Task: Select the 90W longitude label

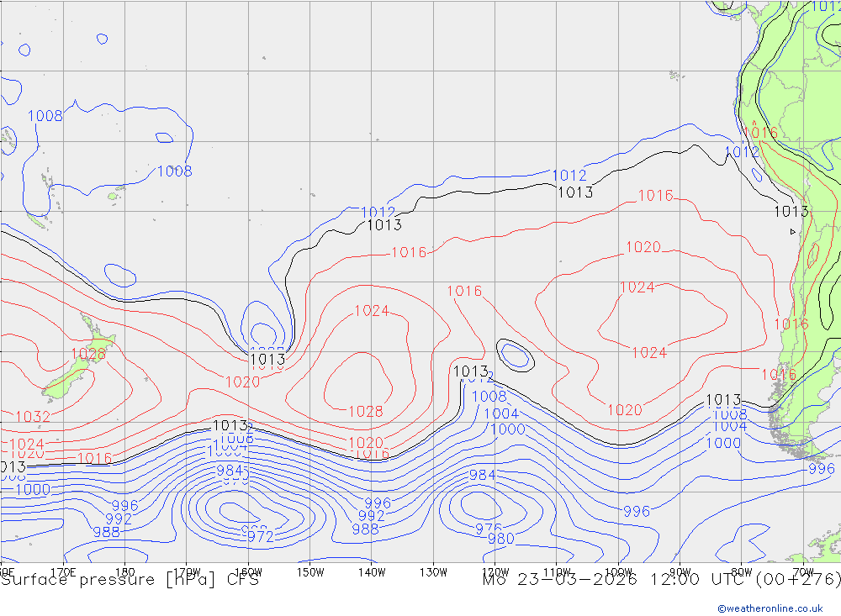Action: (680, 572)
